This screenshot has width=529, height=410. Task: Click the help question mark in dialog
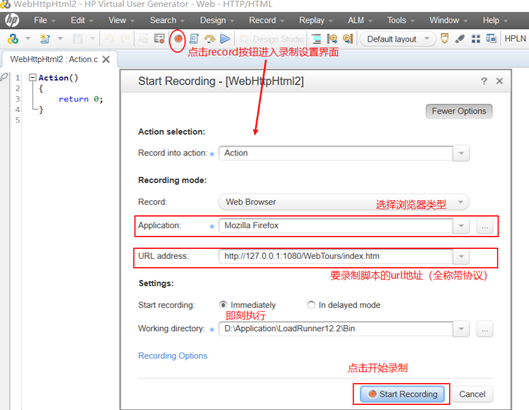point(484,81)
